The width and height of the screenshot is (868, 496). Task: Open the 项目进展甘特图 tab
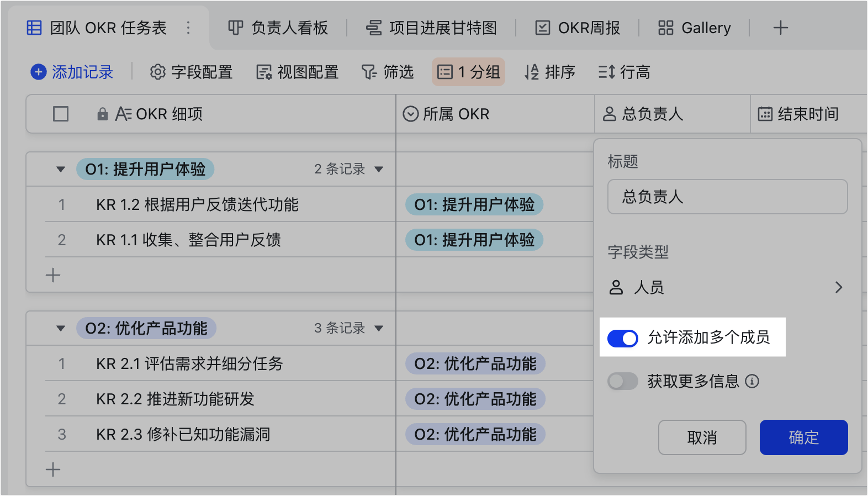[x=431, y=28]
